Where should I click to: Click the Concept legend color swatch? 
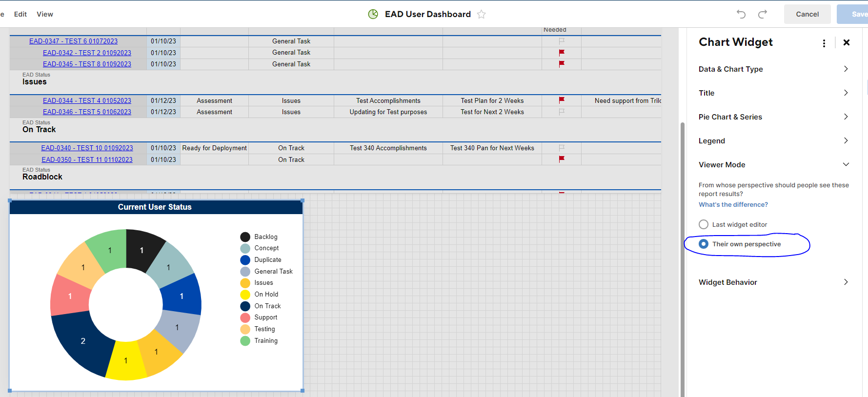pos(245,248)
